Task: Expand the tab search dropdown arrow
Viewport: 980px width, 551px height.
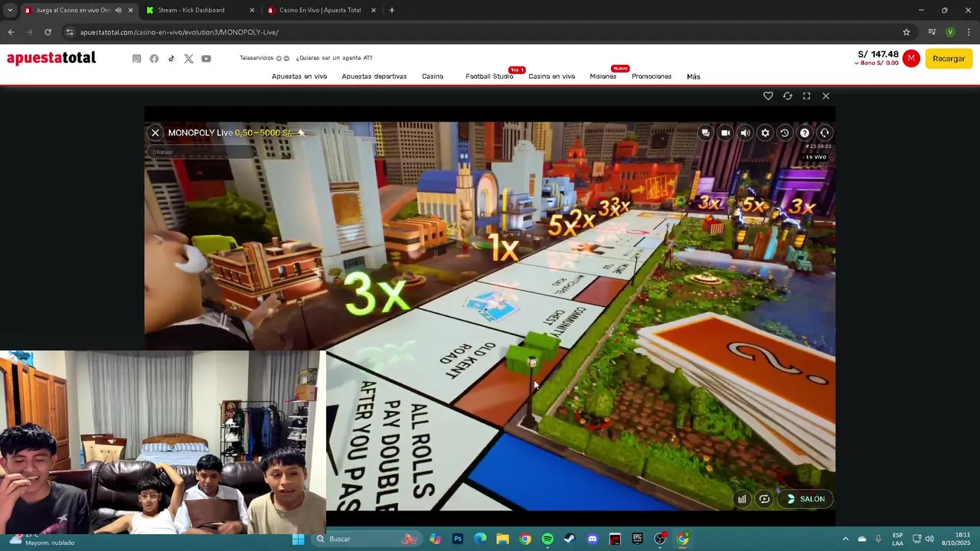Action: [10, 11]
